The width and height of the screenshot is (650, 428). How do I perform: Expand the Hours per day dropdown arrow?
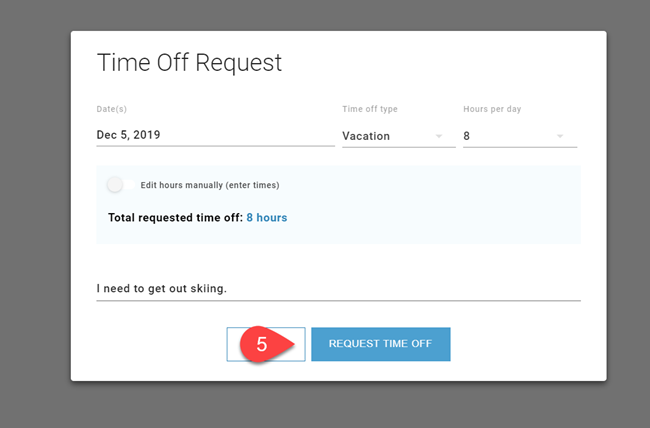tap(560, 136)
